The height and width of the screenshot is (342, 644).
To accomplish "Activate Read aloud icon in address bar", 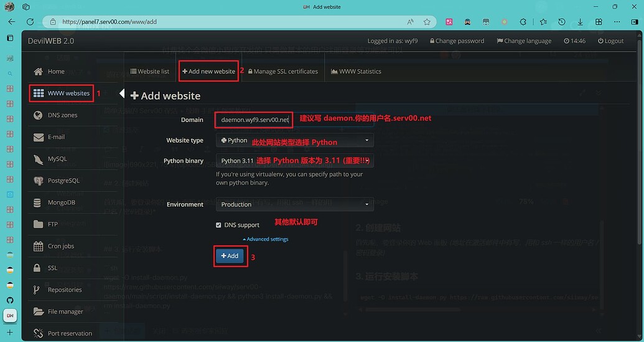I will [x=410, y=22].
